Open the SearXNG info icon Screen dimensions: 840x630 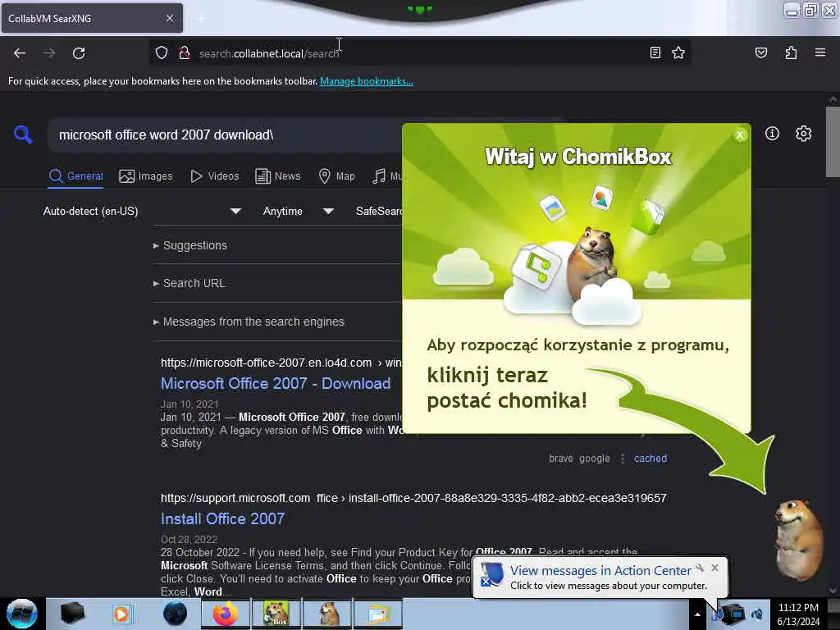pos(772,134)
